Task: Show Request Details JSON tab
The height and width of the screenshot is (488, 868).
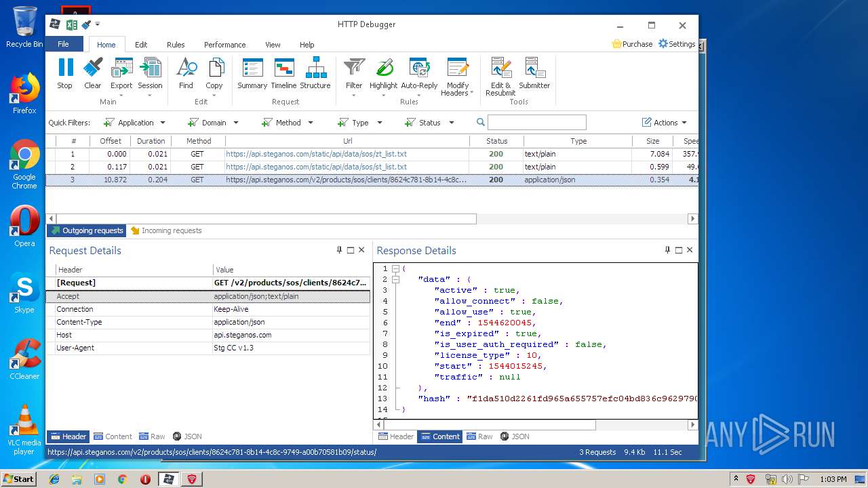Action: pos(187,436)
